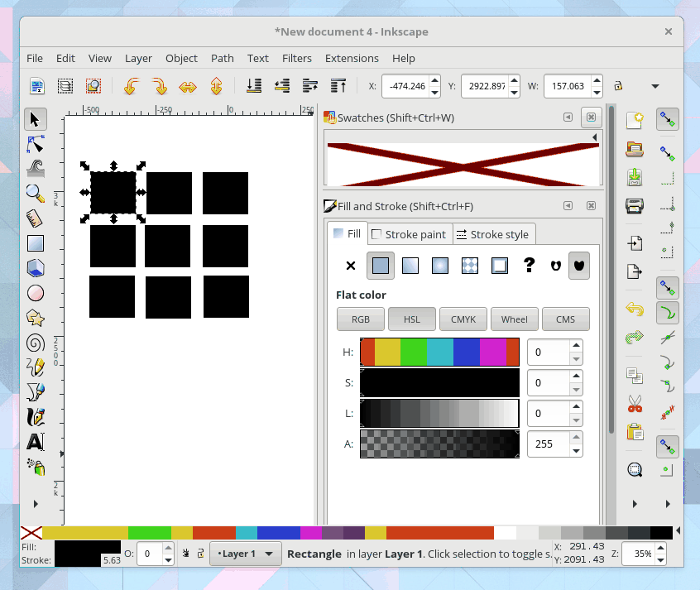Select the Spiral tool
The height and width of the screenshot is (590, 700).
pos(35,343)
